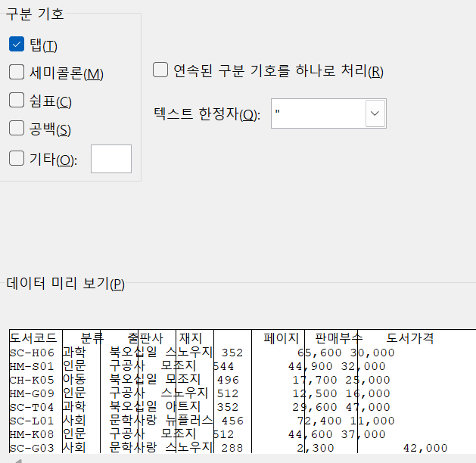
Task: Select the 도서코드 column in data preview
Action: [x=32, y=338]
